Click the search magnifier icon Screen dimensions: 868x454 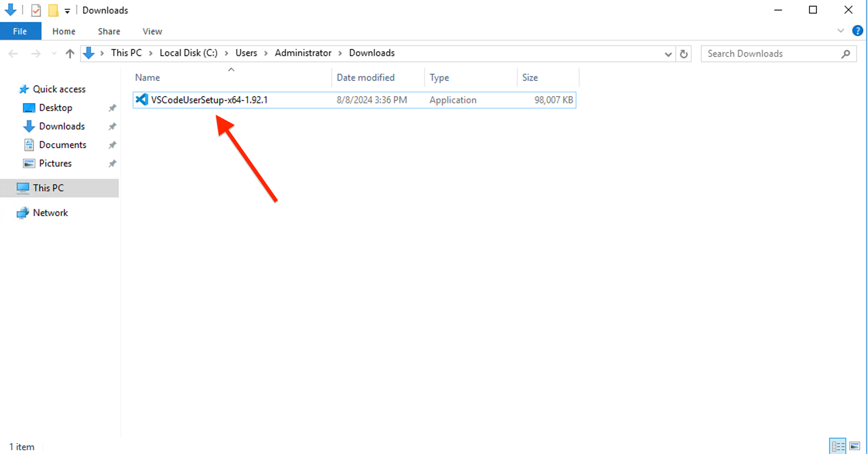tap(846, 54)
